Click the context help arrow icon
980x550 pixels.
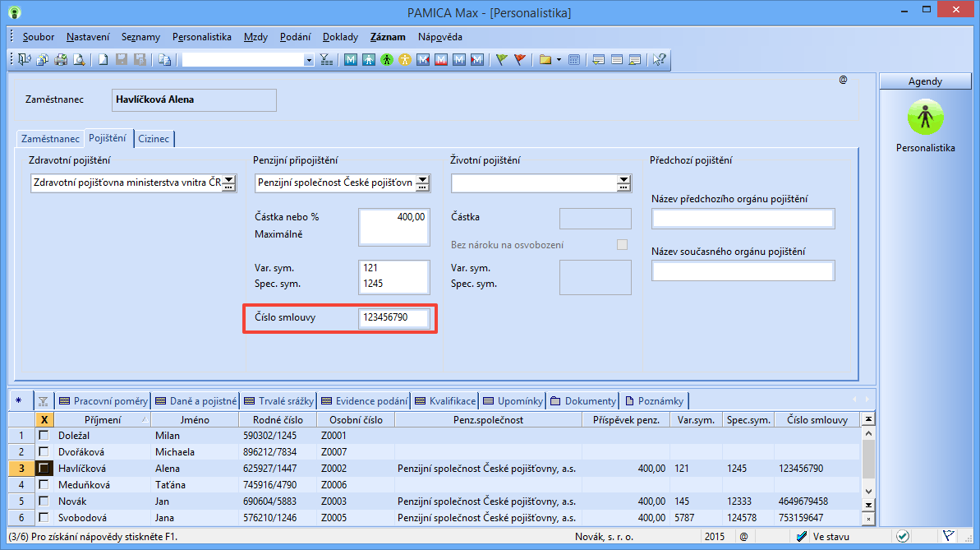point(659,59)
